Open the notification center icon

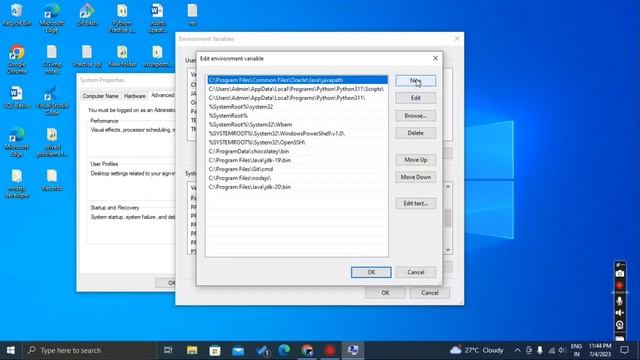pyautogui.click(x=624, y=350)
